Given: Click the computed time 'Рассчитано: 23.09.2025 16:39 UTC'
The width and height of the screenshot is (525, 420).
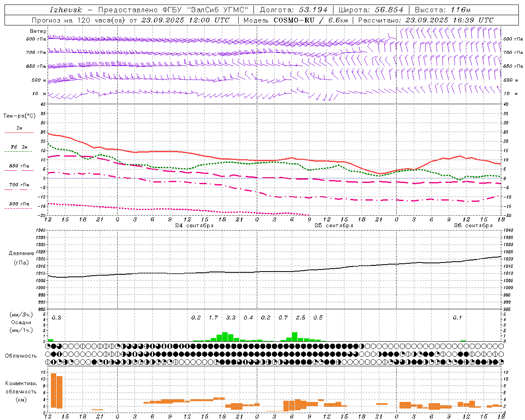Looking at the screenshot, I should 426,20.
